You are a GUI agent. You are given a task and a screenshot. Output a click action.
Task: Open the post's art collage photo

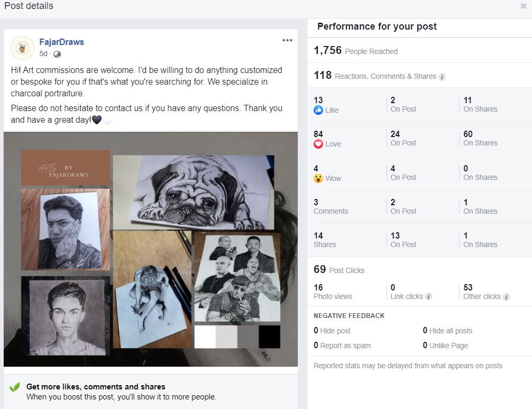[151, 249]
